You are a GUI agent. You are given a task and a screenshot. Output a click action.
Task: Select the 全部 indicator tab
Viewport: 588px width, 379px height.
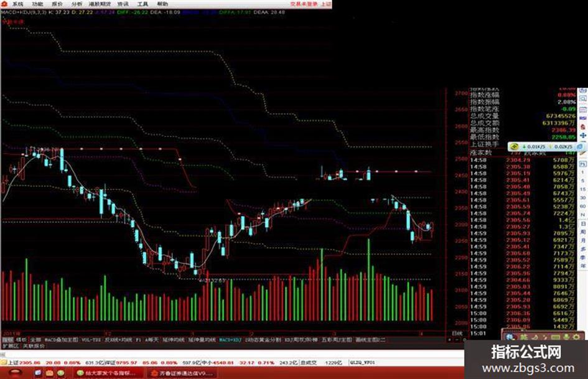pyautogui.click(x=35, y=340)
